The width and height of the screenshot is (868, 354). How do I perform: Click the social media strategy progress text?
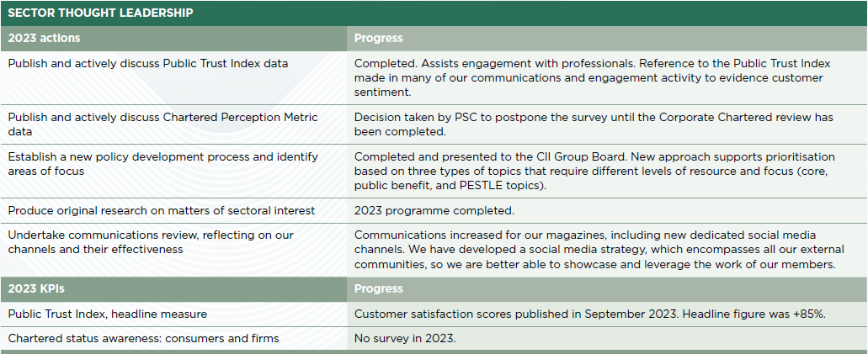pyautogui.click(x=599, y=250)
